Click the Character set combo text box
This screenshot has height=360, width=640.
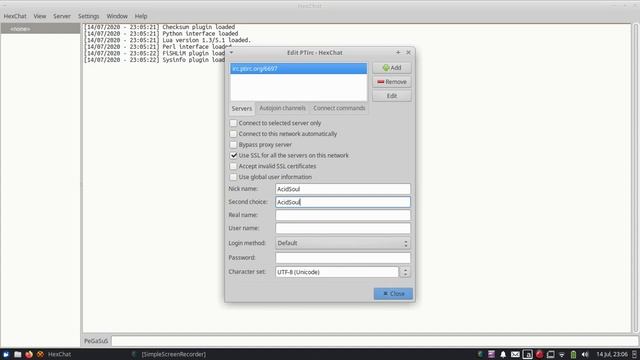tap(336, 272)
